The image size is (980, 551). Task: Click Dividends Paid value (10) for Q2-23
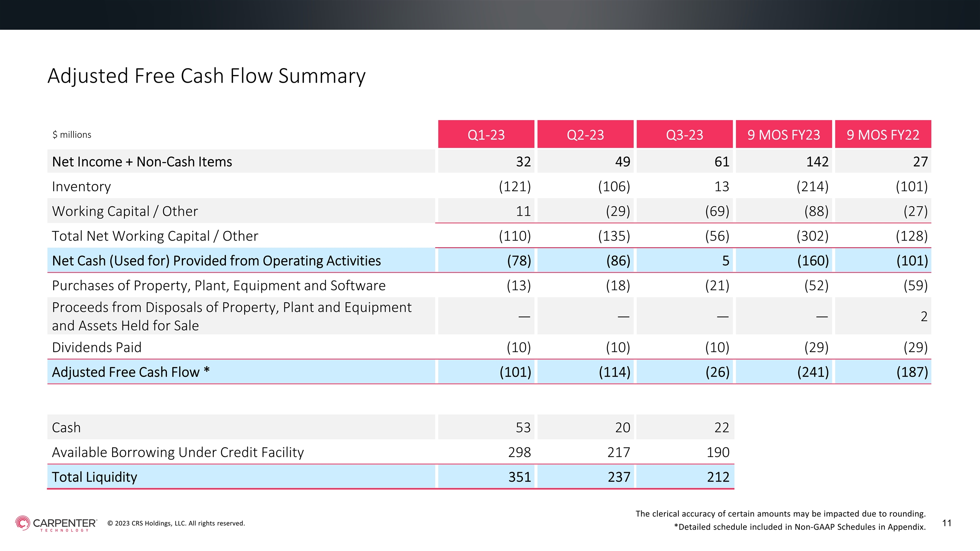click(618, 347)
